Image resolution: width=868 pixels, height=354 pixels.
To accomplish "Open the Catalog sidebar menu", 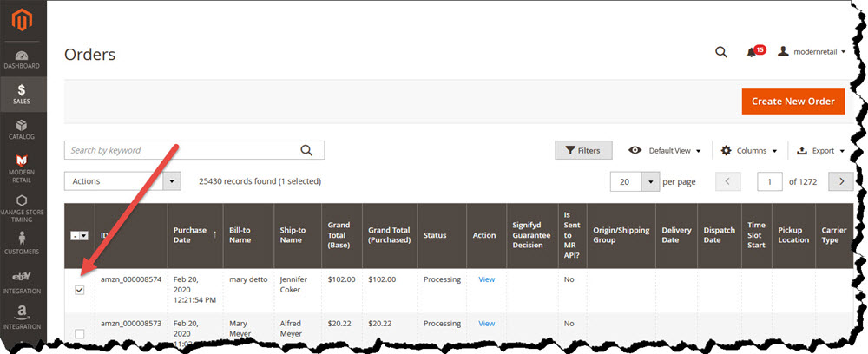I will (x=22, y=130).
